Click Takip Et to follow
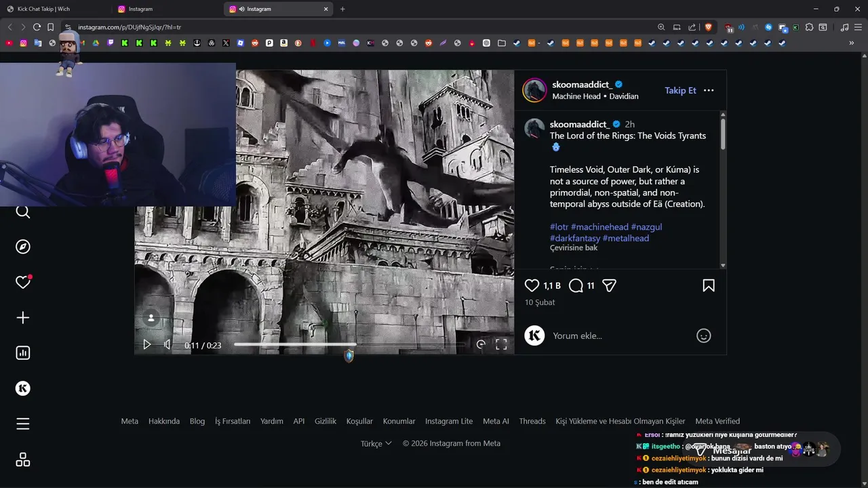868x488 pixels. 680,90
